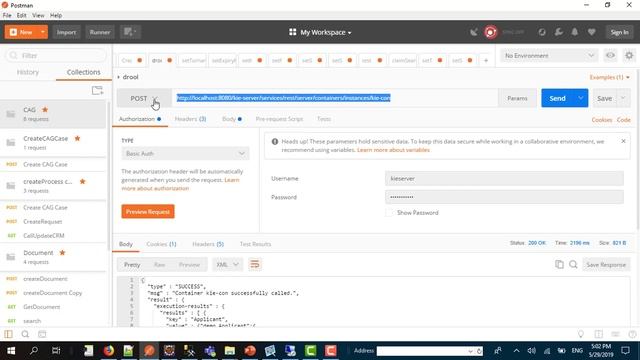Viewport: 640px width, 360px height.
Task: Toggle line wrap icon in response toolbar
Action: click(x=255, y=264)
